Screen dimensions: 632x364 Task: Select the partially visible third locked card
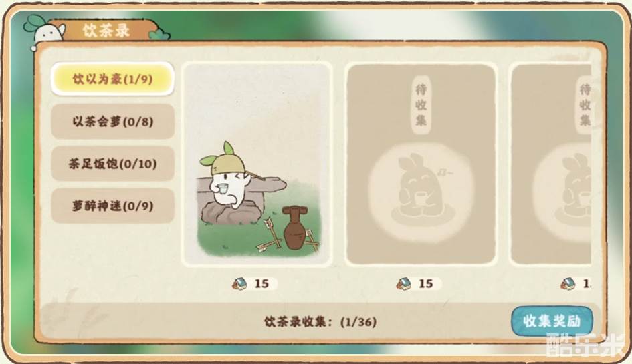point(551,164)
